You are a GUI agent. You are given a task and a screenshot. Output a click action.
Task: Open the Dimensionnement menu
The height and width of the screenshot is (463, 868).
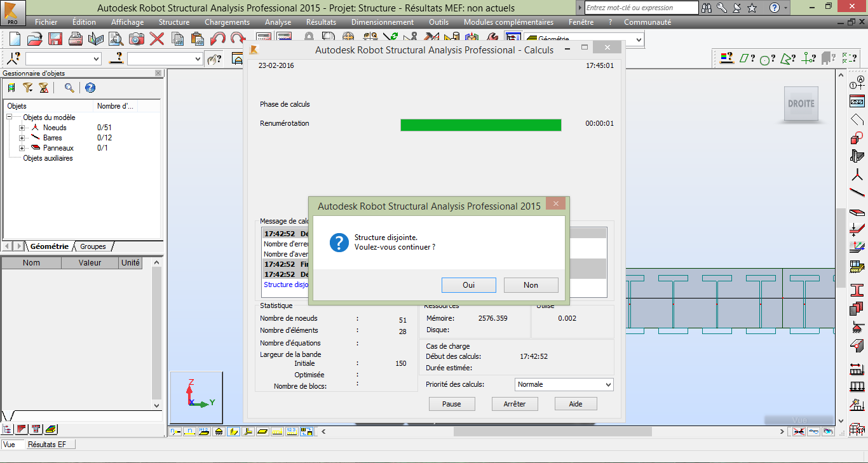click(383, 22)
